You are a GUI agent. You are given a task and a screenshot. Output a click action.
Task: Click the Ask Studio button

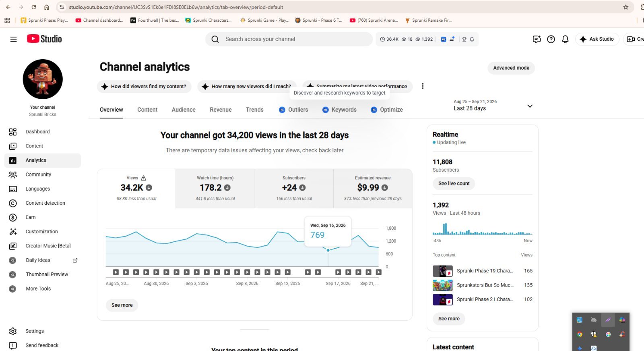coord(597,39)
